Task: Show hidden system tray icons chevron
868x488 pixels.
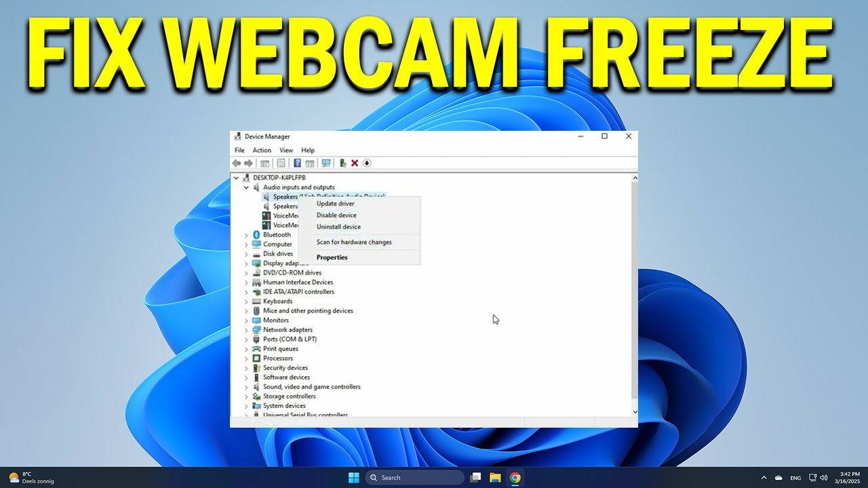Action: [764, 478]
